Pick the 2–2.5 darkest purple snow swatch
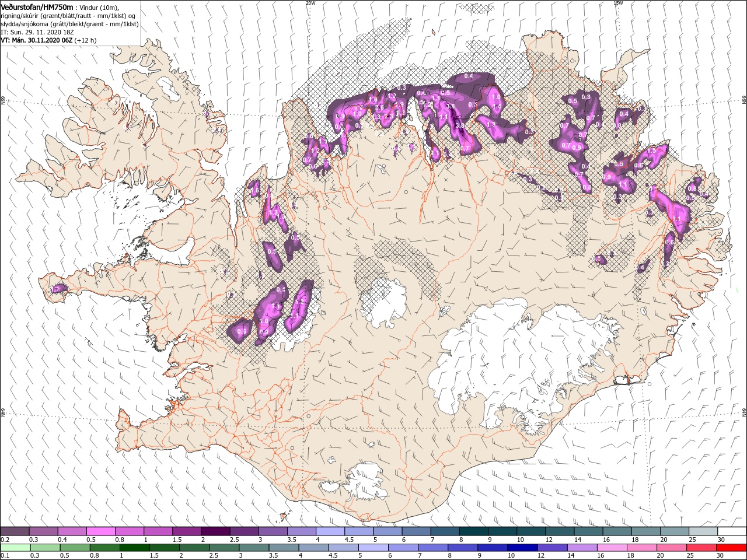 coord(215,531)
